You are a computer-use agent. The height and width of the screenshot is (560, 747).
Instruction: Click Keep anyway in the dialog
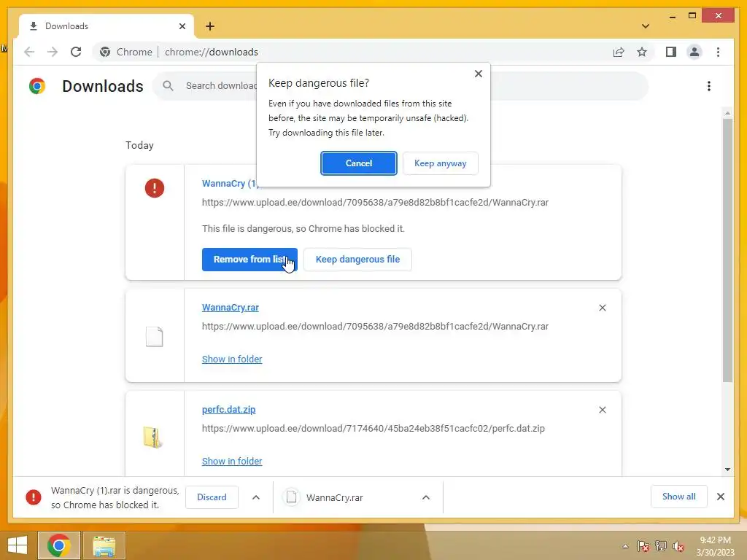click(x=440, y=163)
